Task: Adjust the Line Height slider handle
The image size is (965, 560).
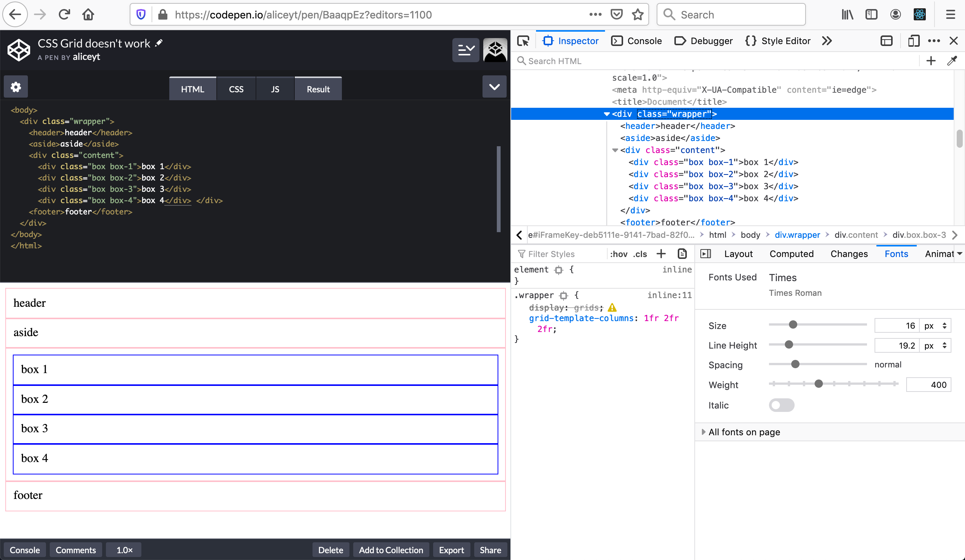Action: (x=789, y=344)
